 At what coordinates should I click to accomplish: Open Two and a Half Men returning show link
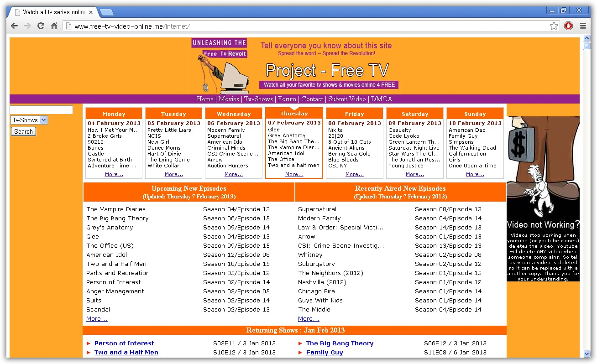point(126,353)
